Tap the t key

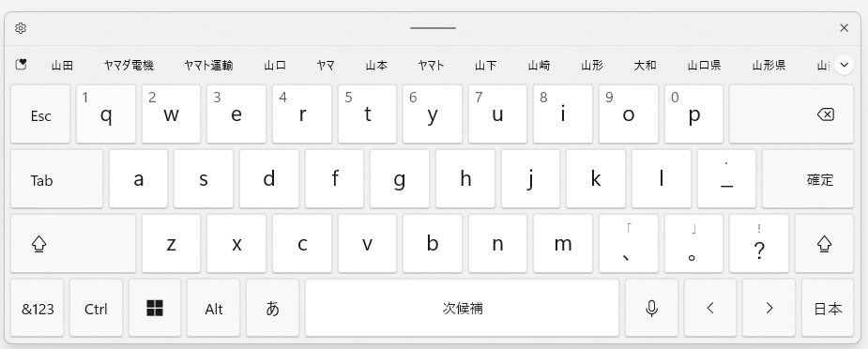[x=367, y=114]
